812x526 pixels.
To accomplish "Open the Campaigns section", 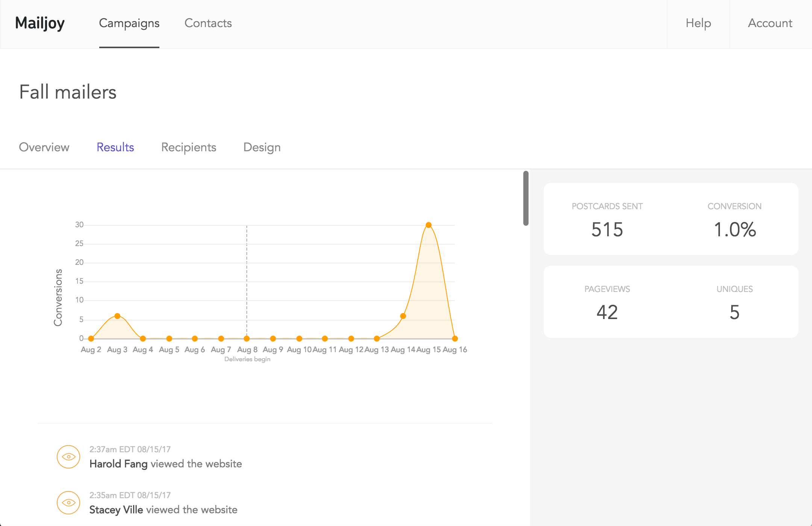I will (129, 23).
